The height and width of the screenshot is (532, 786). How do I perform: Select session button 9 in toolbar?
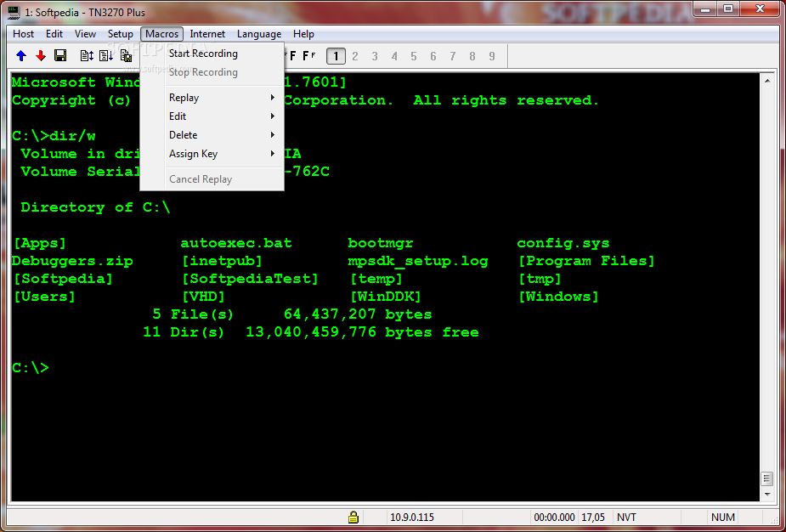pyautogui.click(x=492, y=56)
